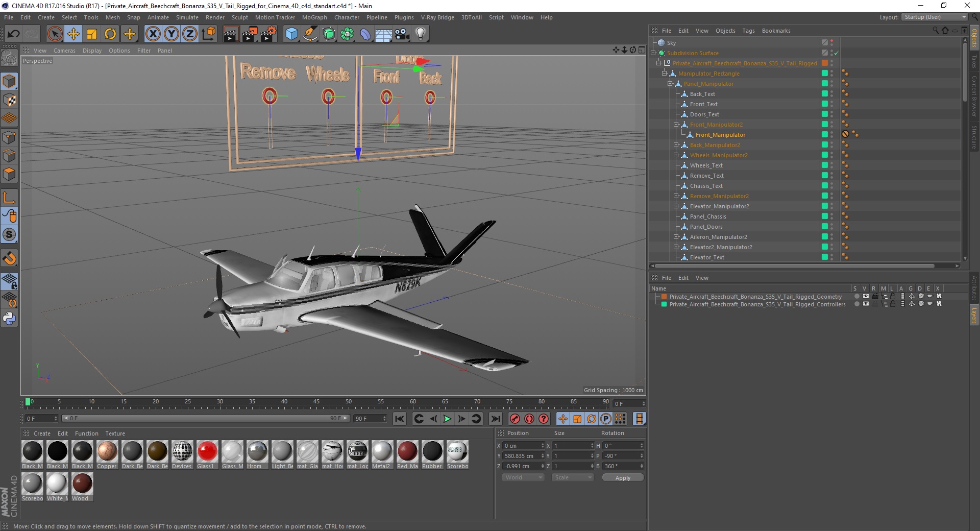Click Front_Text layer color swatch

(x=824, y=104)
